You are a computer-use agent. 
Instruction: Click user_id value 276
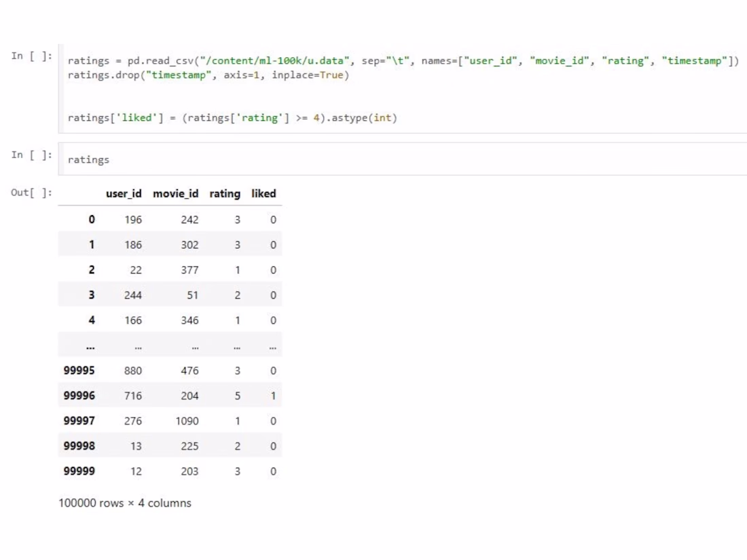[133, 421]
